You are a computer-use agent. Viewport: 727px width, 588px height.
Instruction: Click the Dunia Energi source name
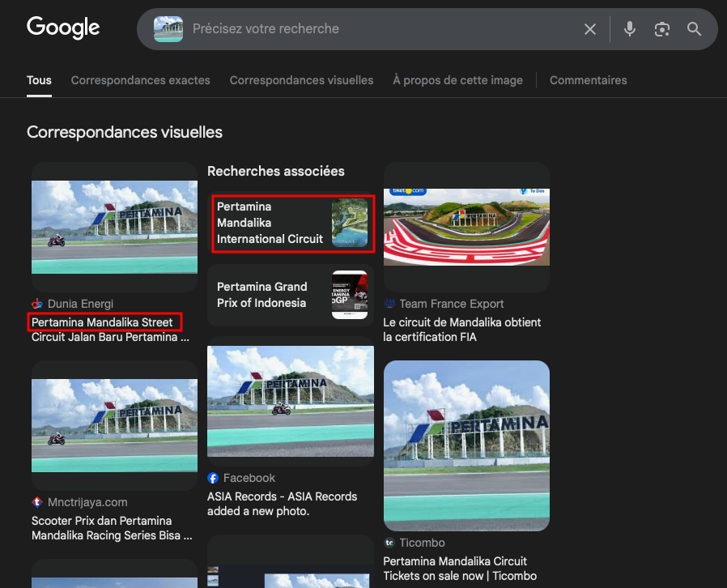click(80, 304)
